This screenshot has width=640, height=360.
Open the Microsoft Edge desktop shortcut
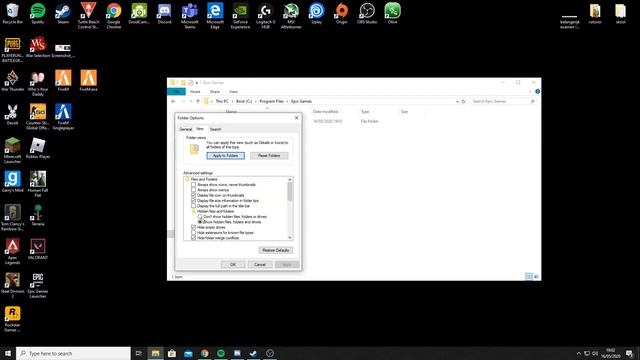tap(215, 16)
